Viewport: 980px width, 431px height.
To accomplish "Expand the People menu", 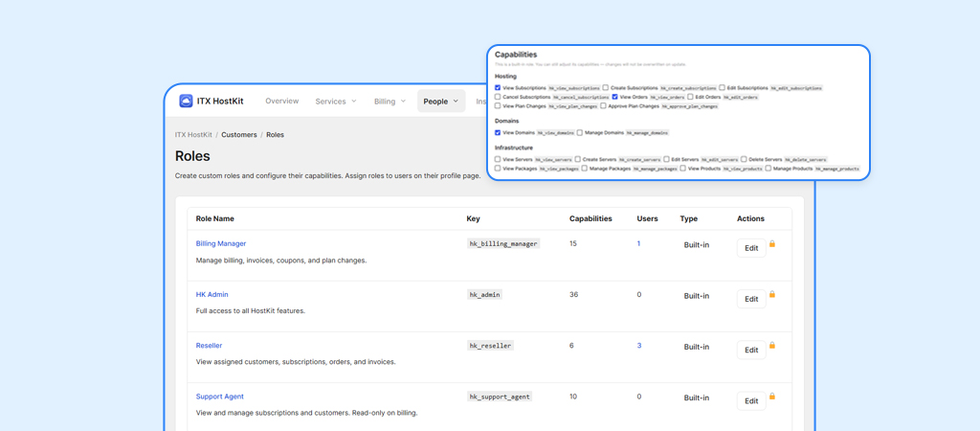I will click(x=441, y=101).
